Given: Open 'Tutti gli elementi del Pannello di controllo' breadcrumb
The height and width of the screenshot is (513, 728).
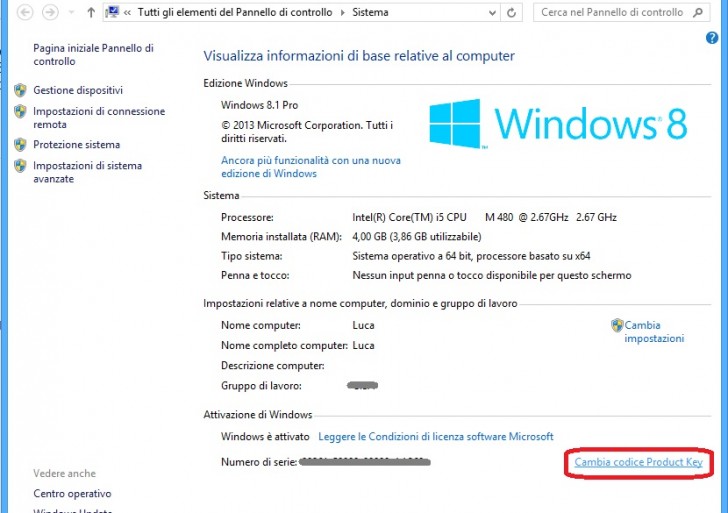Looking at the screenshot, I should coord(235,13).
